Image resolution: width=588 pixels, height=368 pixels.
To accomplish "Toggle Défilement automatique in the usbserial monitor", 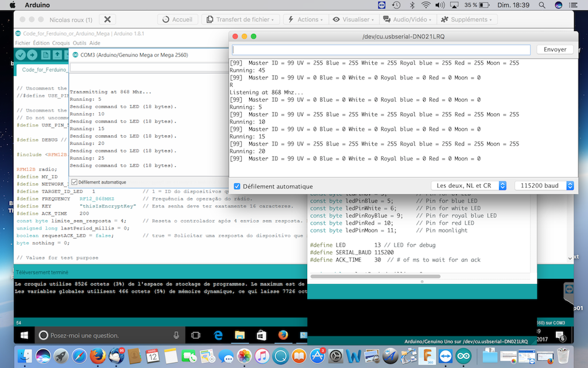I will (x=238, y=186).
